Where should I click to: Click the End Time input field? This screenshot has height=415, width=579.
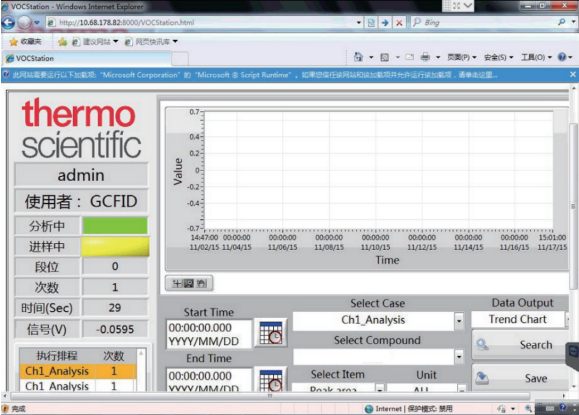[209, 380]
